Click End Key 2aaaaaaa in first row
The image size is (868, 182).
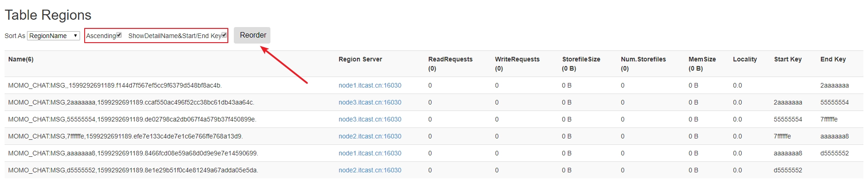835,85
